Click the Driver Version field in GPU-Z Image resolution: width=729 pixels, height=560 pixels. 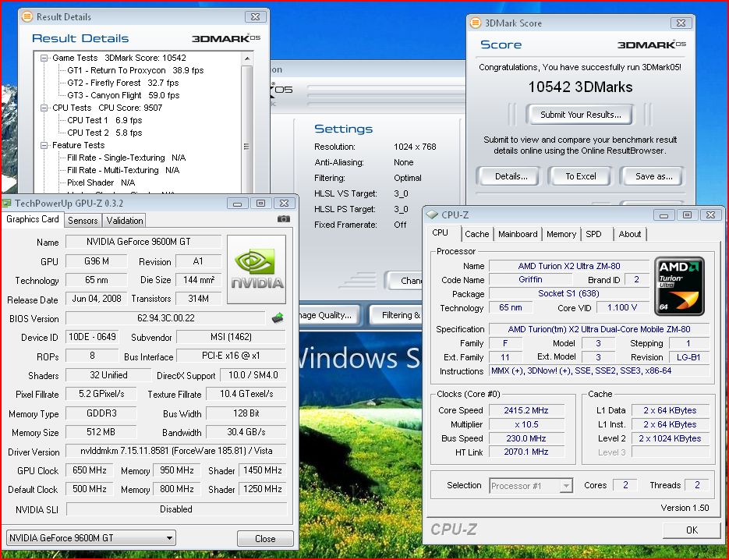[x=176, y=451]
